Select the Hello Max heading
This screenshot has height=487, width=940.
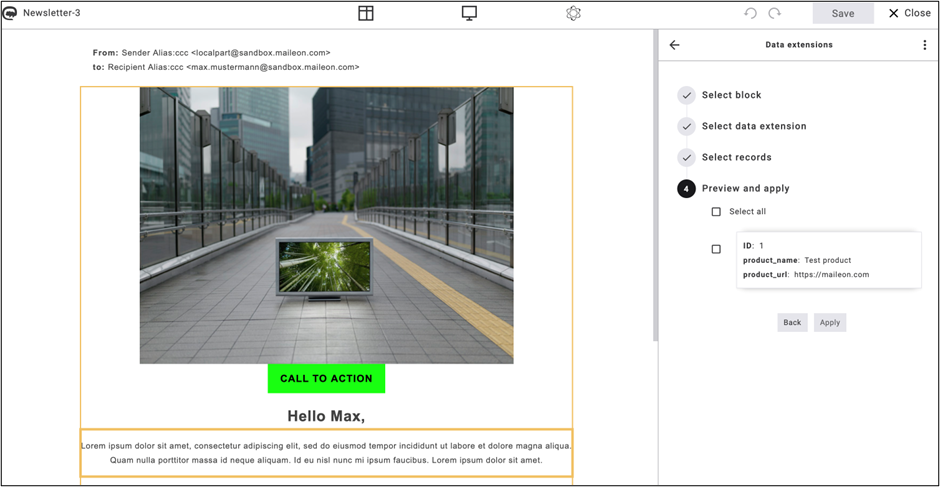pyautogui.click(x=326, y=416)
